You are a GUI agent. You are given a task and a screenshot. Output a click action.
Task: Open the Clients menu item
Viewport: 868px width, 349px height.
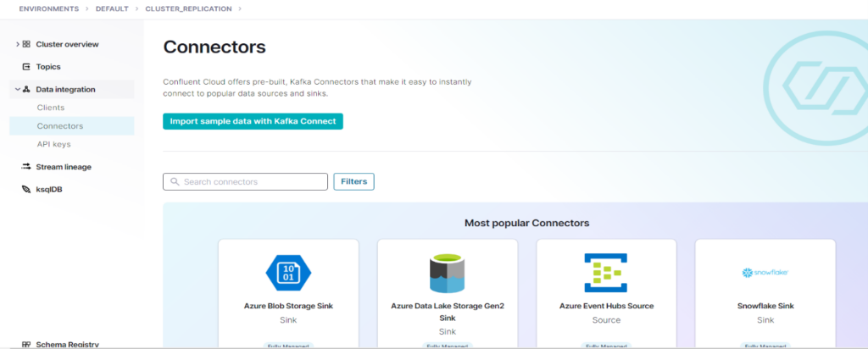tap(51, 108)
